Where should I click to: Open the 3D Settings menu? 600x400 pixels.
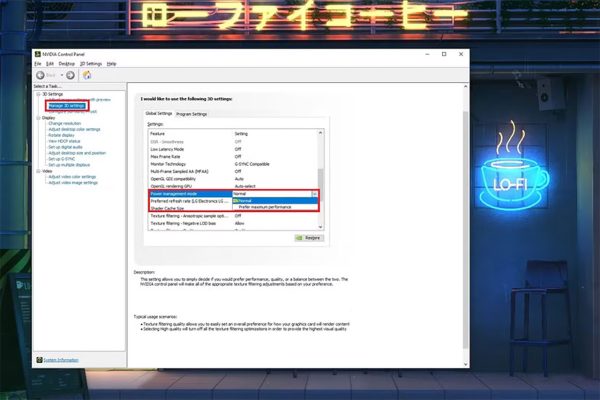(x=92, y=63)
